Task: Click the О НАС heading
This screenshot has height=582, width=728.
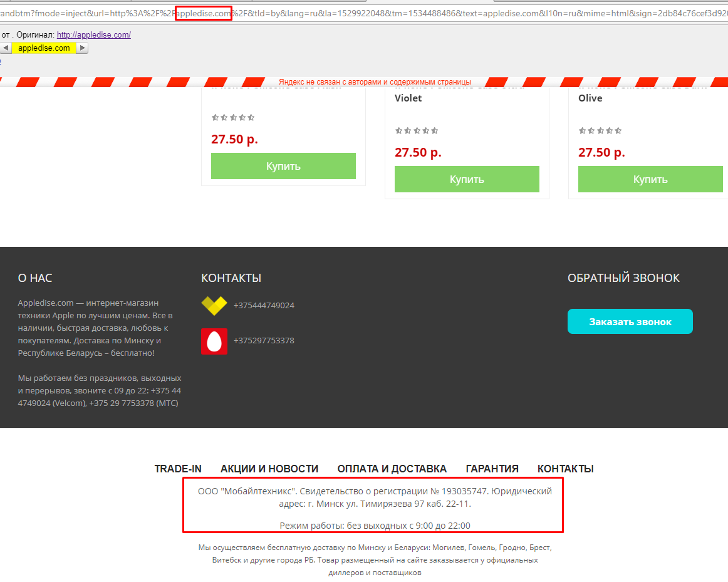Action: point(35,278)
